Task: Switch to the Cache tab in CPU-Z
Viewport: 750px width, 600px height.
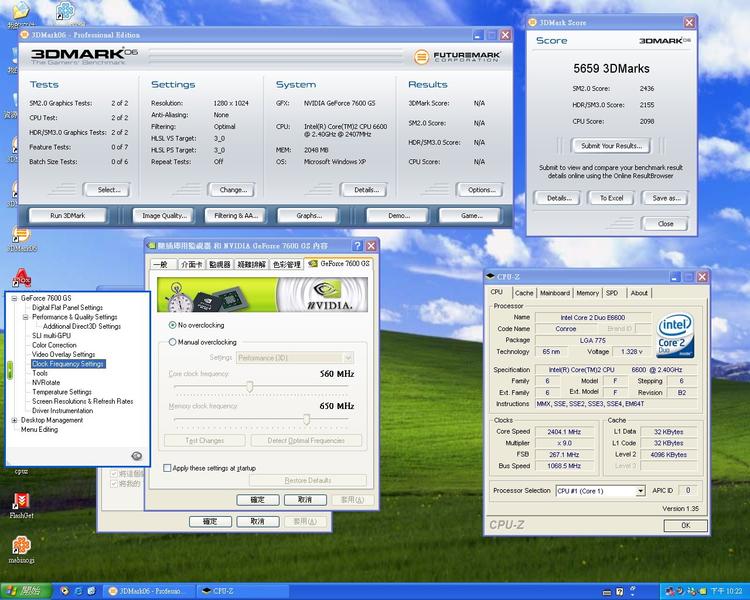Action: click(x=524, y=293)
